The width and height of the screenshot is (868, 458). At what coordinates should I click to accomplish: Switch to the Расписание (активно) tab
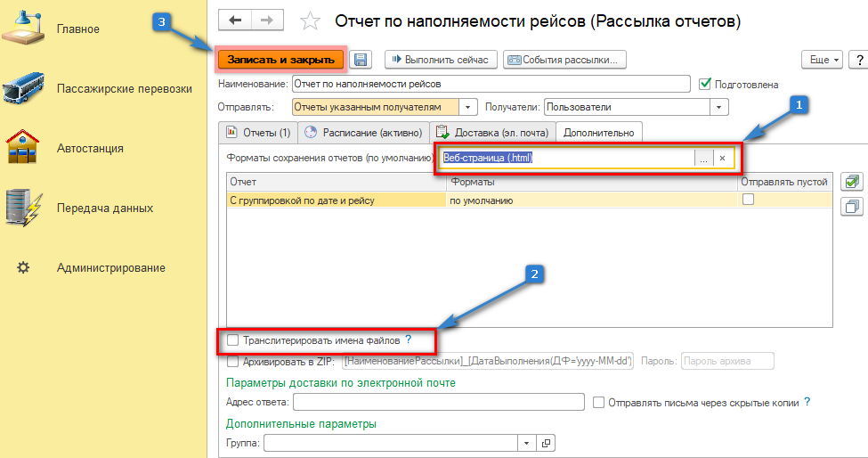coord(362,133)
